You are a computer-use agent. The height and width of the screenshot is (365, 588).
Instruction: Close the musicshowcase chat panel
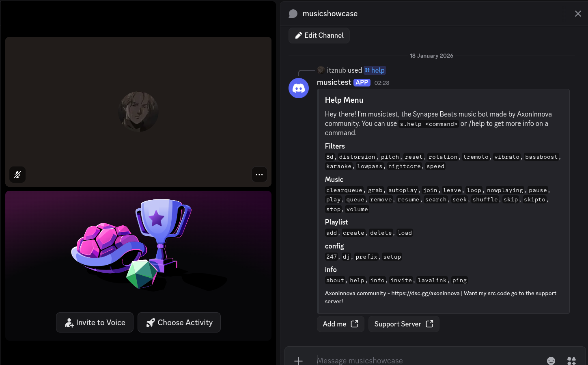coord(578,14)
